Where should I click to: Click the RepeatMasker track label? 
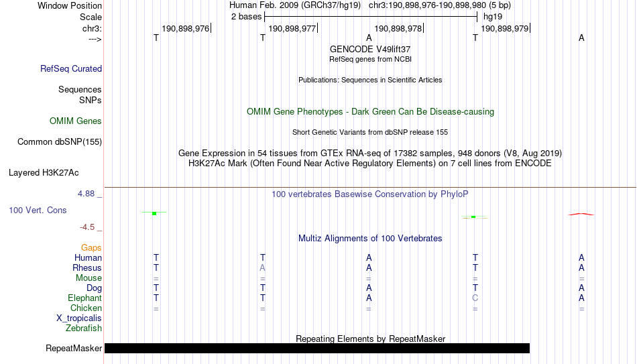point(74,348)
